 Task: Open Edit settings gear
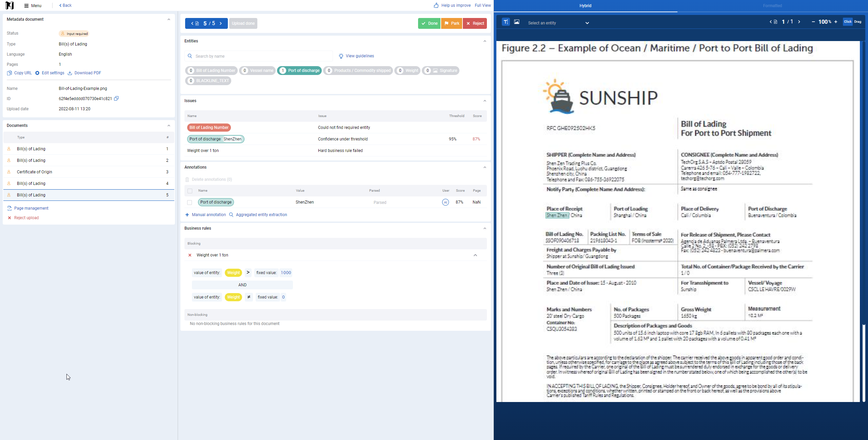click(x=50, y=73)
